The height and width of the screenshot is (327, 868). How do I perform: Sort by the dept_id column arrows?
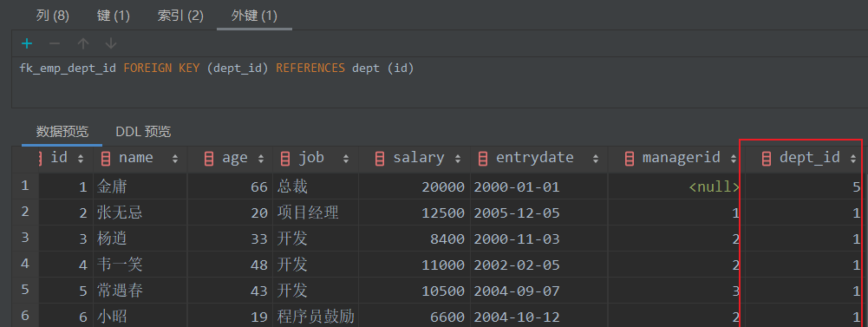[853, 159]
